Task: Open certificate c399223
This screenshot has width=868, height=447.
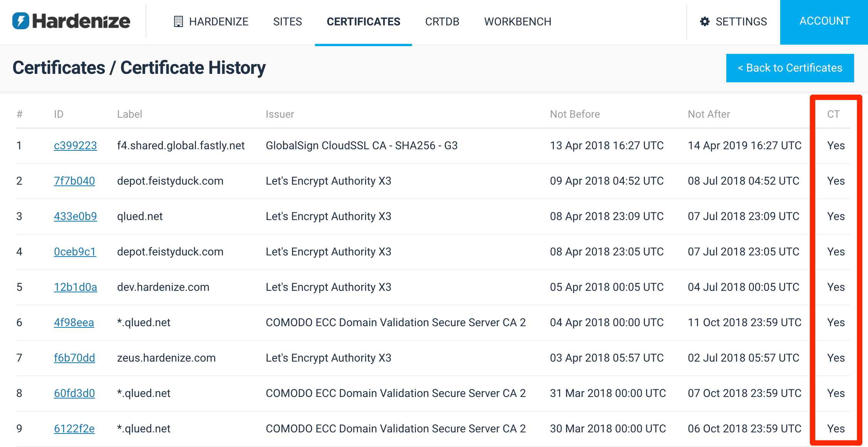Action: click(x=75, y=145)
